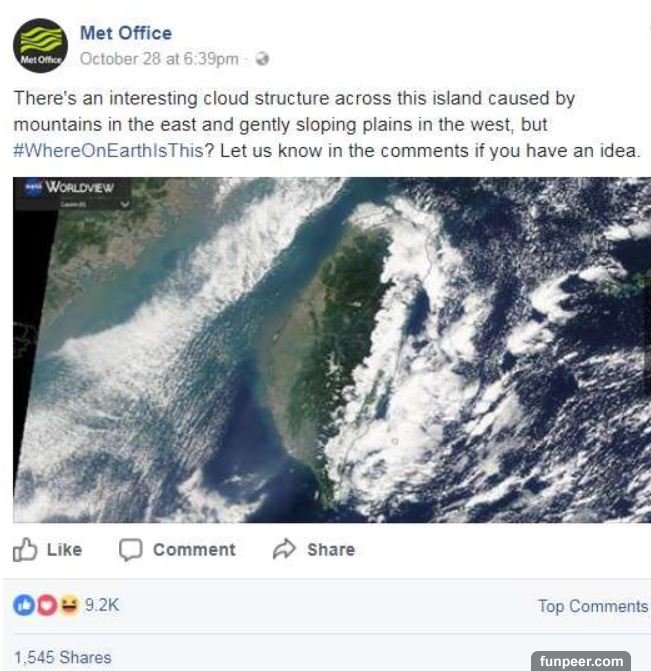Expand the Worldview Layers chevron

(x=124, y=203)
